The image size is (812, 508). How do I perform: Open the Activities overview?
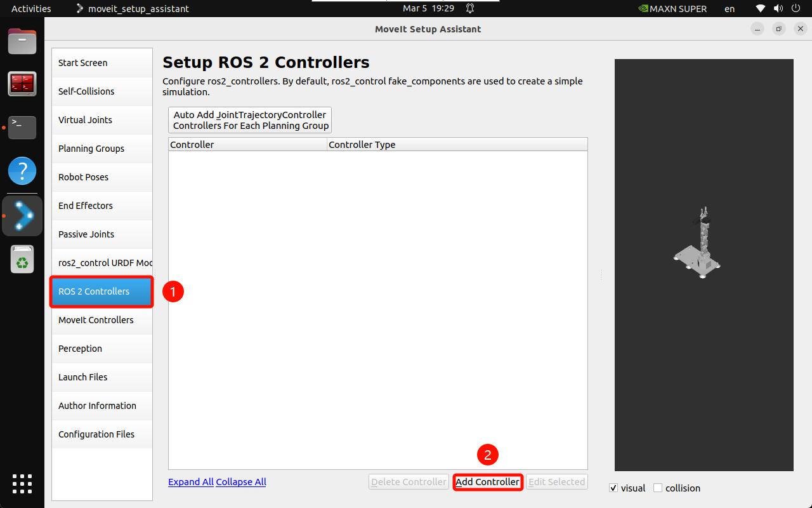coord(31,9)
